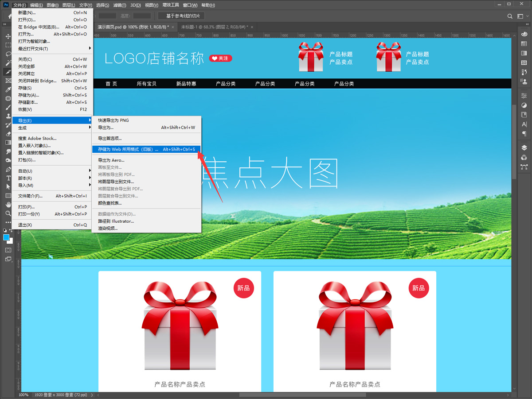Screen dimensions: 532x399
Task: Select the Eraser tool
Action: click(8, 134)
